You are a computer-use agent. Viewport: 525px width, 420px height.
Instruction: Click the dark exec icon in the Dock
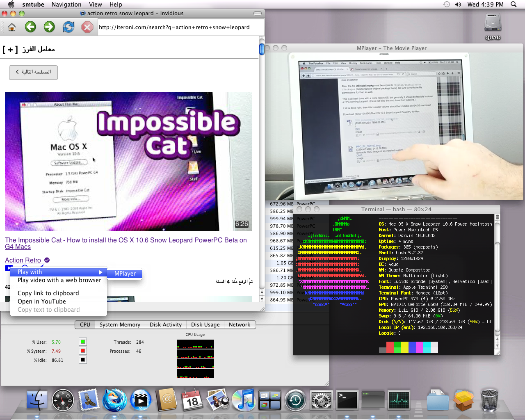click(373, 400)
